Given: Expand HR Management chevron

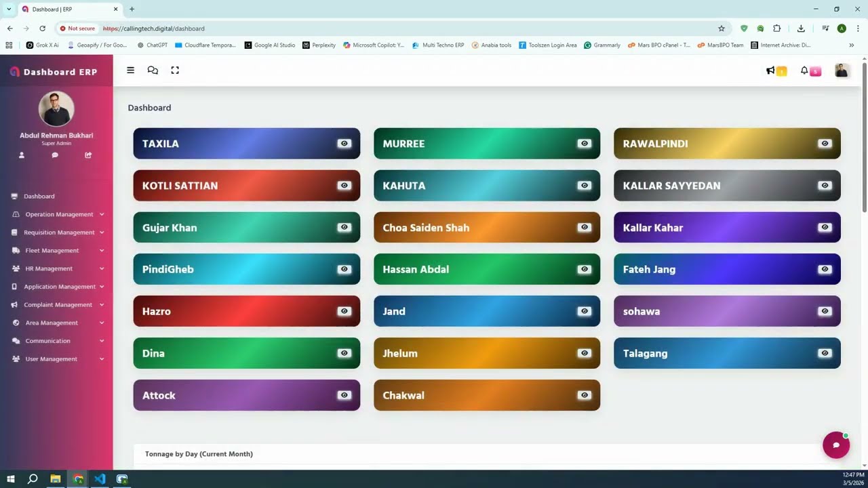Looking at the screenshot, I should point(102,268).
